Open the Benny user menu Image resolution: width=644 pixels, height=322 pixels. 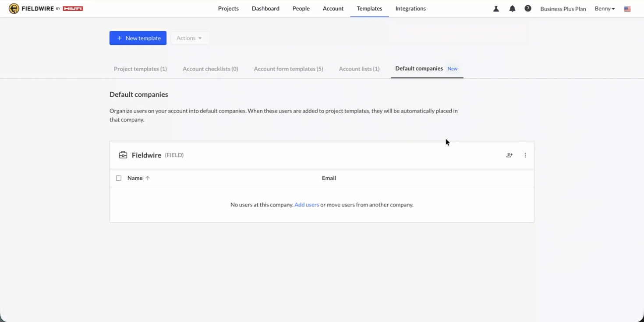pyautogui.click(x=605, y=9)
